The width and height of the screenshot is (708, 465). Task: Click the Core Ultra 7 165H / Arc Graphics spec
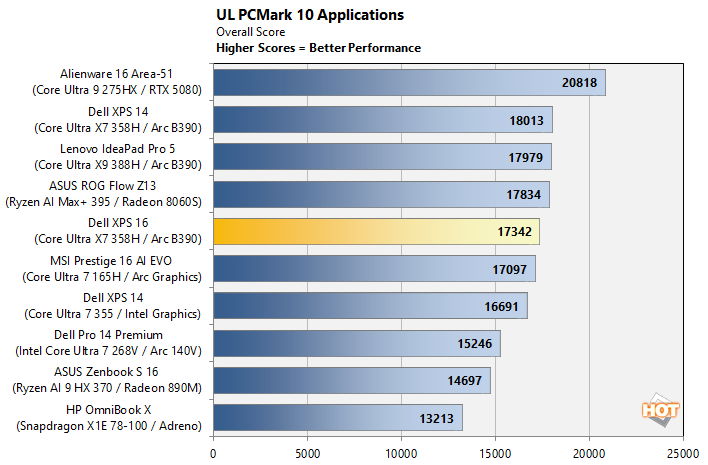(x=112, y=277)
